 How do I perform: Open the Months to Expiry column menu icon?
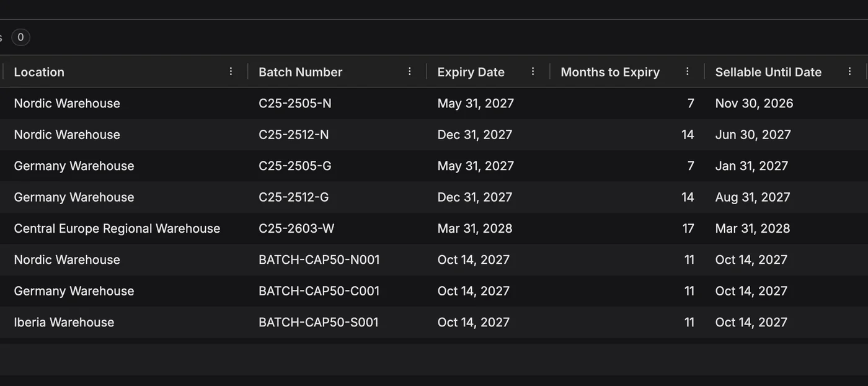[687, 71]
